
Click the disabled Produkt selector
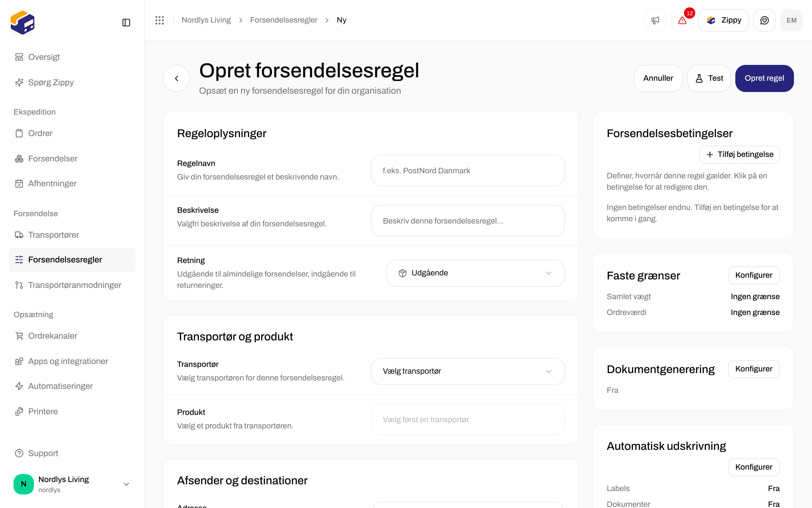click(468, 419)
